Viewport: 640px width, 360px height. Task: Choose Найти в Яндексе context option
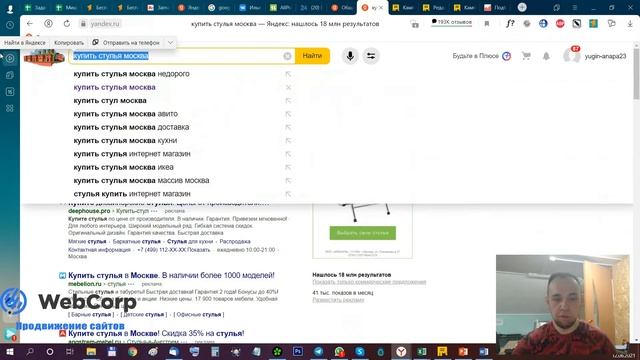(25, 42)
